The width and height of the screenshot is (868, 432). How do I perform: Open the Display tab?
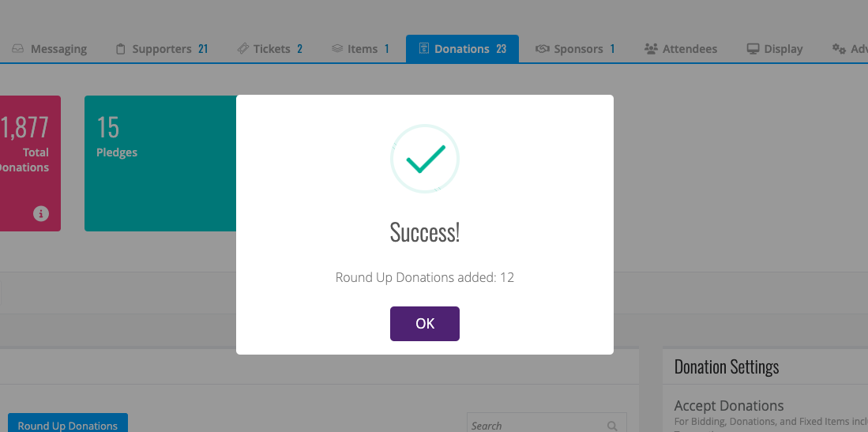(775, 49)
